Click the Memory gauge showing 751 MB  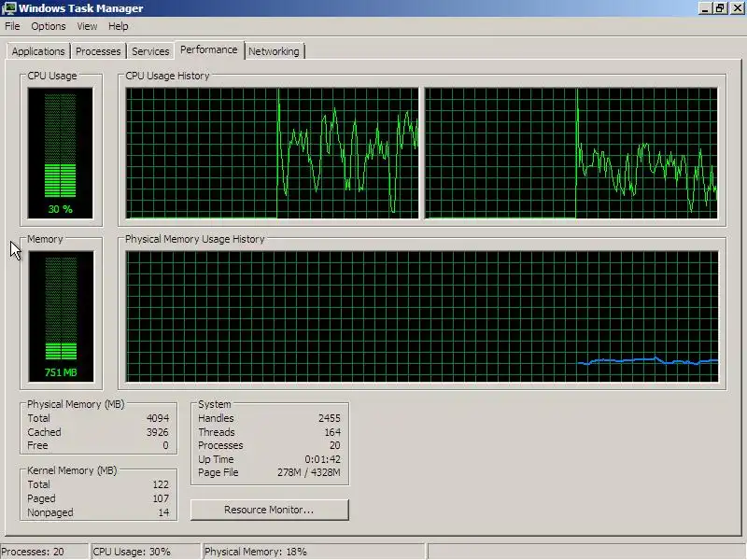pos(61,316)
